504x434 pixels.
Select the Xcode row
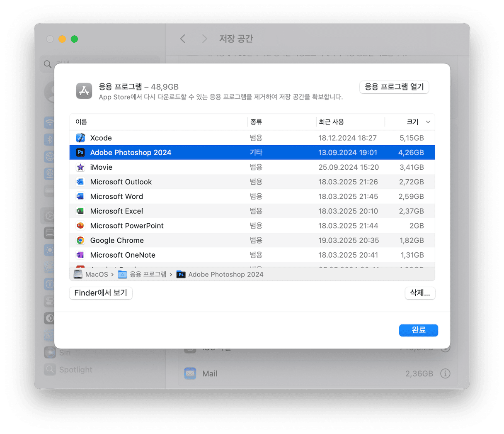pyautogui.click(x=252, y=138)
